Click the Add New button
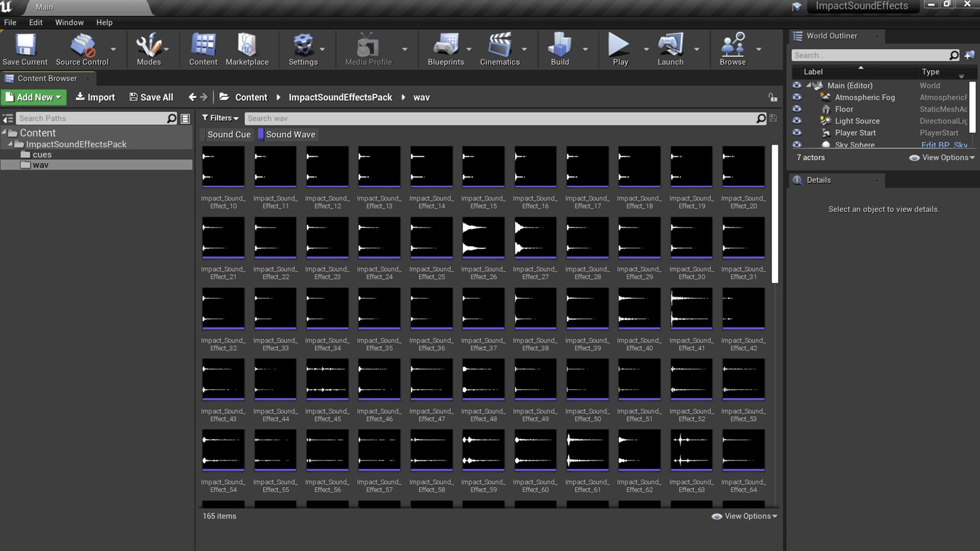Screen dimensions: 980x551 coord(34,97)
